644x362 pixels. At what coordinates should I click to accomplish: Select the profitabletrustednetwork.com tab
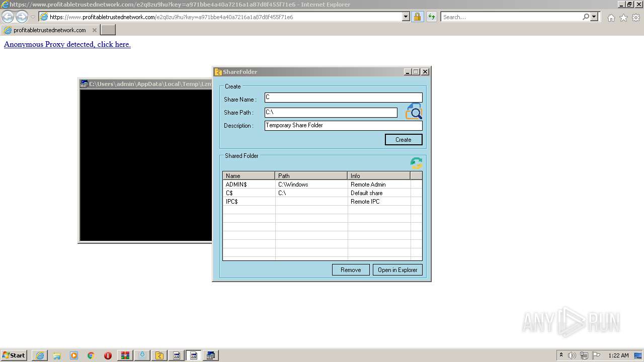pos(50,30)
